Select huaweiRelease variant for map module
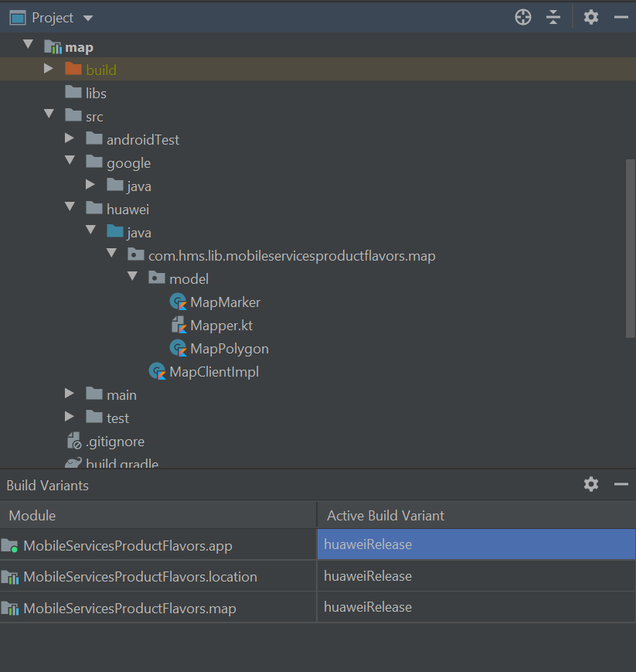 pyautogui.click(x=476, y=607)
